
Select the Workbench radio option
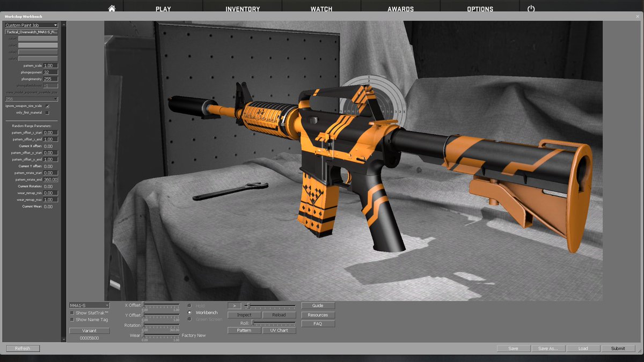189,313
